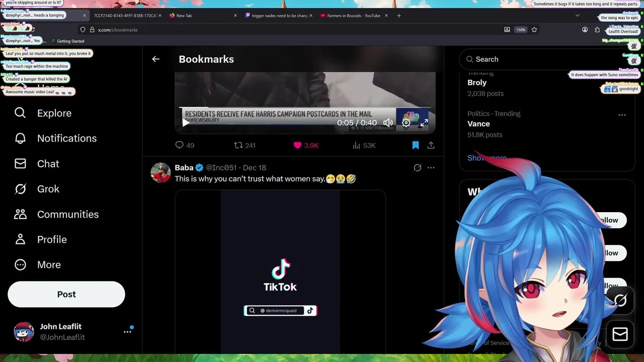Reply to the post with 49 comments
644x362 pixels.
184,145
